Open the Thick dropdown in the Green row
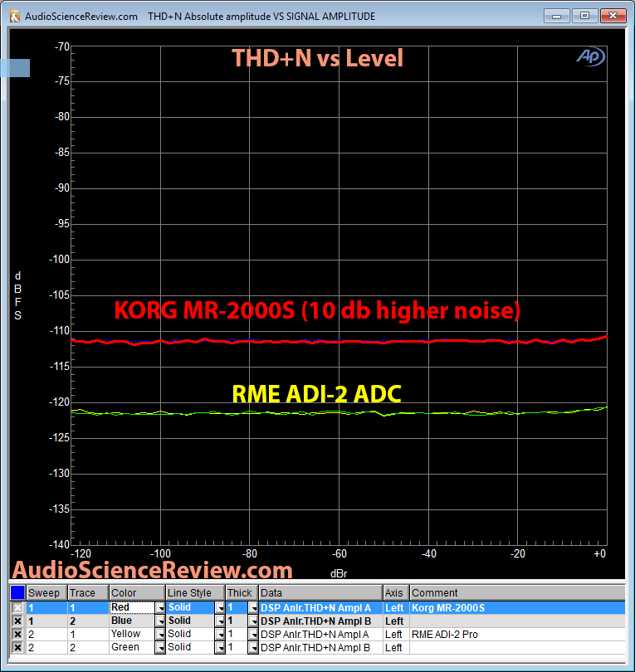The image size is (635, 672). pos(253,648)
